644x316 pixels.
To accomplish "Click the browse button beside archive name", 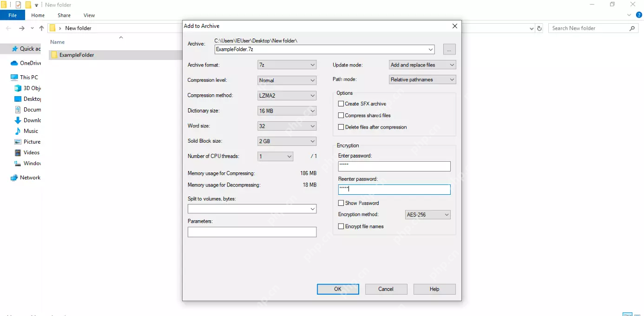I will tap(449, 49).
